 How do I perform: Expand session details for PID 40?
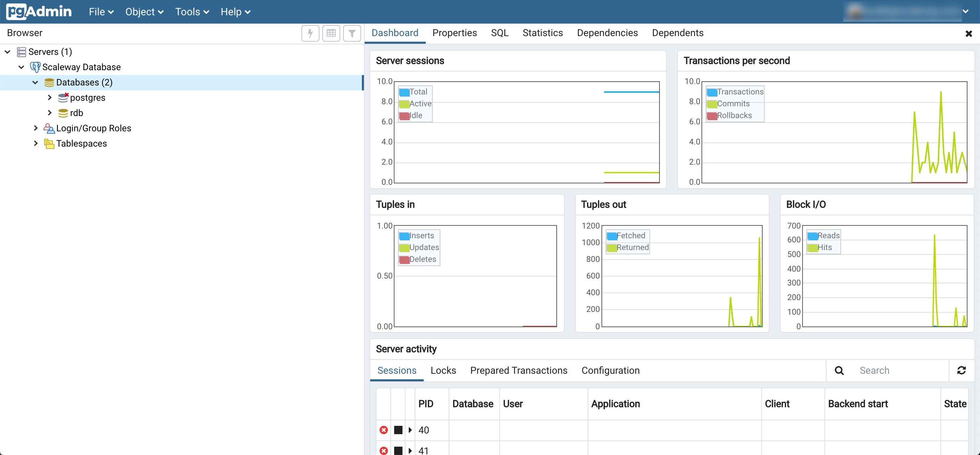coord(410,430)
